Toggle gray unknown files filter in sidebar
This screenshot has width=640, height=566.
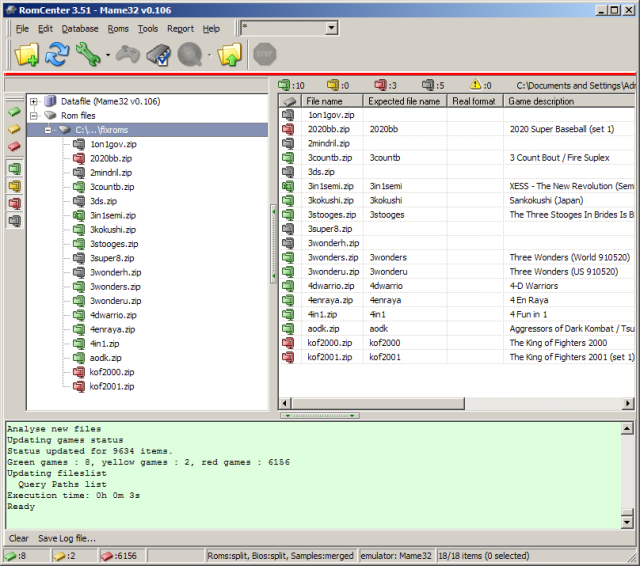tap(14, 221)
